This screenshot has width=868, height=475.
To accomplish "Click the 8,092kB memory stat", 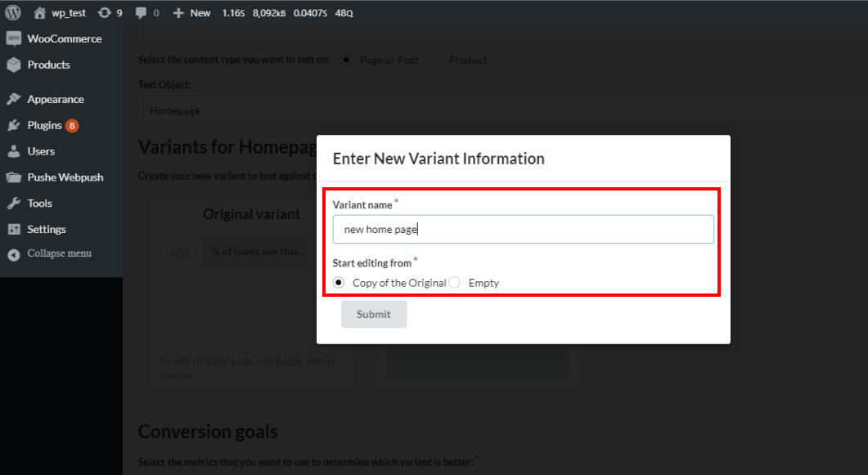I will [x=269, y=13].
